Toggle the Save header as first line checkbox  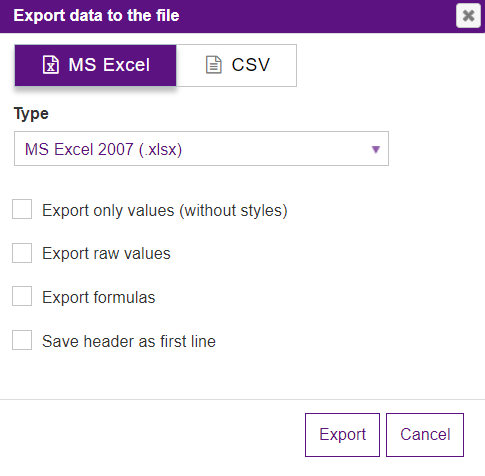[22, 340]
